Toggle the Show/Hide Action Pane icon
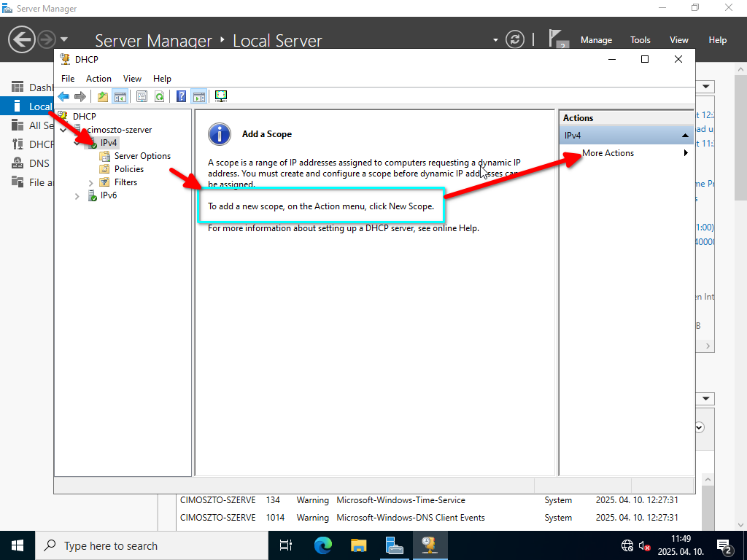747x560 pixels. 198,96
